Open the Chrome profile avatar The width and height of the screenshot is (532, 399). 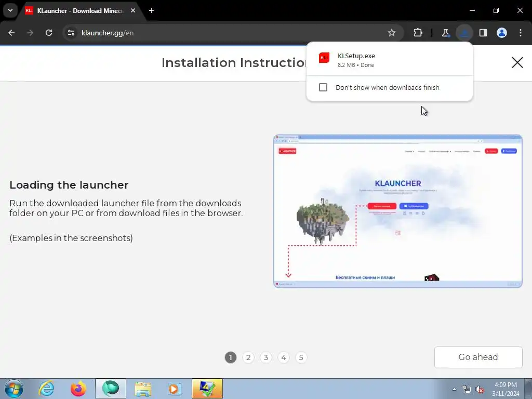click(502, 33)
